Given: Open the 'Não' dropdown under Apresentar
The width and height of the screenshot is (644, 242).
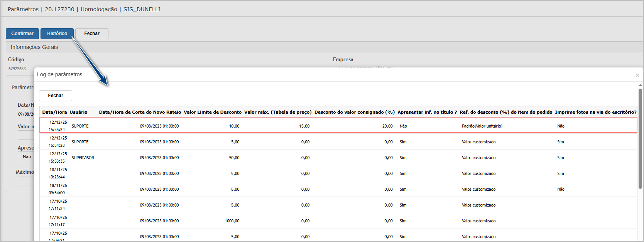Looking at the screenshot, I should 26,156.
